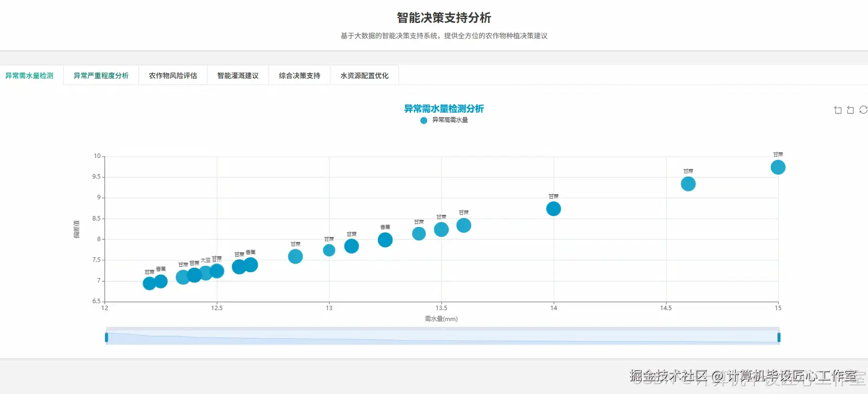
Task: Click the middle of the data zoom slider bar
Action: [443, 337]
